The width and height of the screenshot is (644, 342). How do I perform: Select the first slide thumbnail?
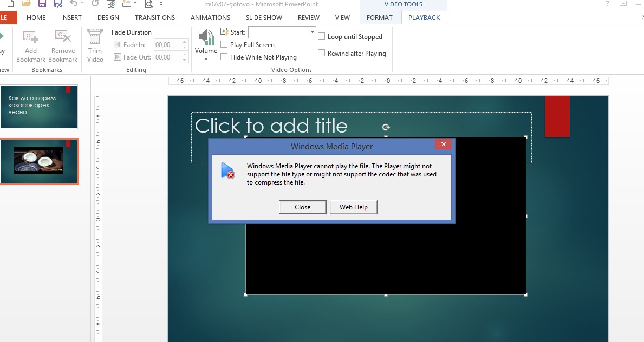click(38, 107)
